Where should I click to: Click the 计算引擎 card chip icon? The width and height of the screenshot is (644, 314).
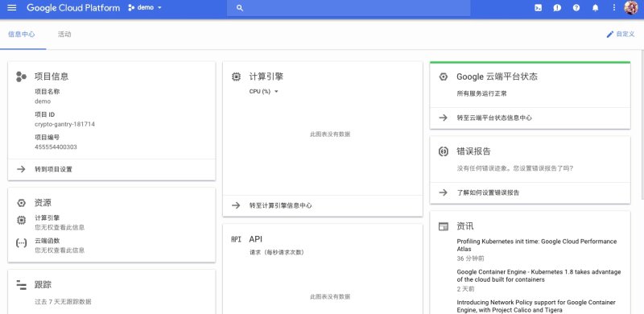[x=236, y=76]
